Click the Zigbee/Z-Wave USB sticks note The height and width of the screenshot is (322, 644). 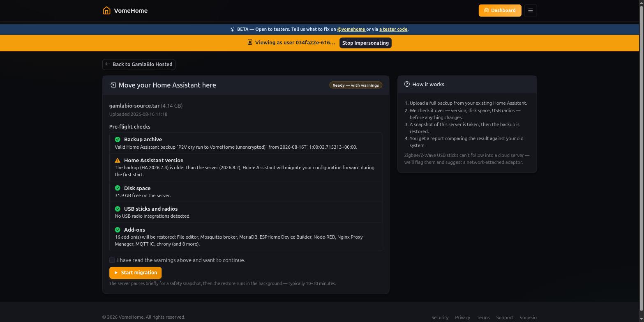point(467,159)
